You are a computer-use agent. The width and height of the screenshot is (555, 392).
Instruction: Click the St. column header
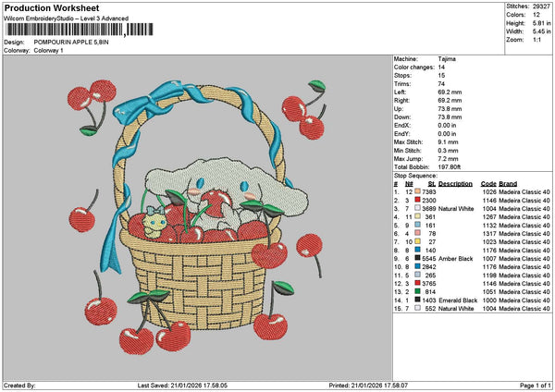coord(432,184)
